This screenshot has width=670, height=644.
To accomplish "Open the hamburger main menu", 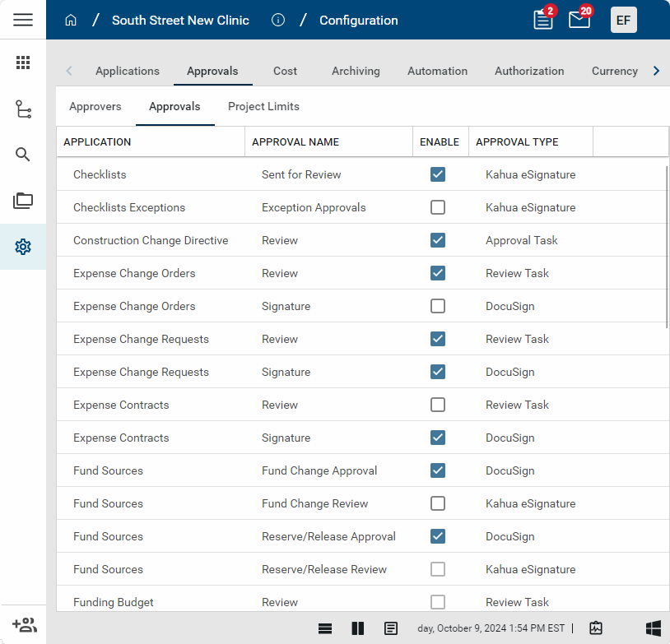I will pyautogui.click(x=23, y=20).
